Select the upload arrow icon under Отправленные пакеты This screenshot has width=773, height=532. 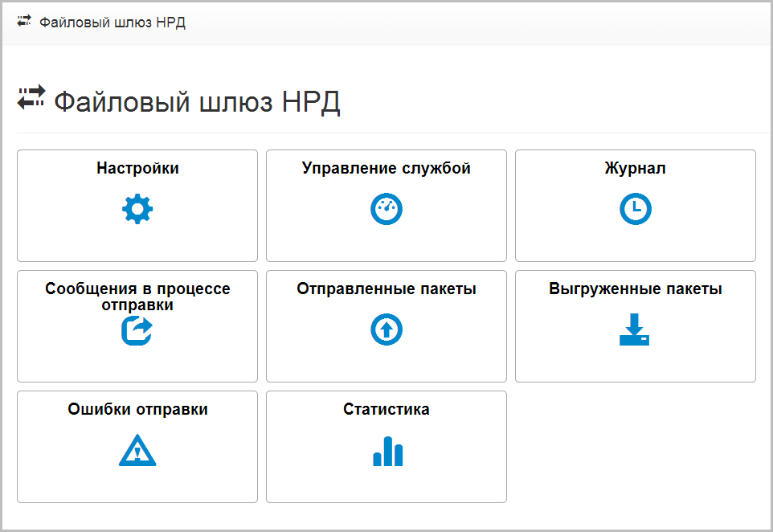click(x=386, y=329)
